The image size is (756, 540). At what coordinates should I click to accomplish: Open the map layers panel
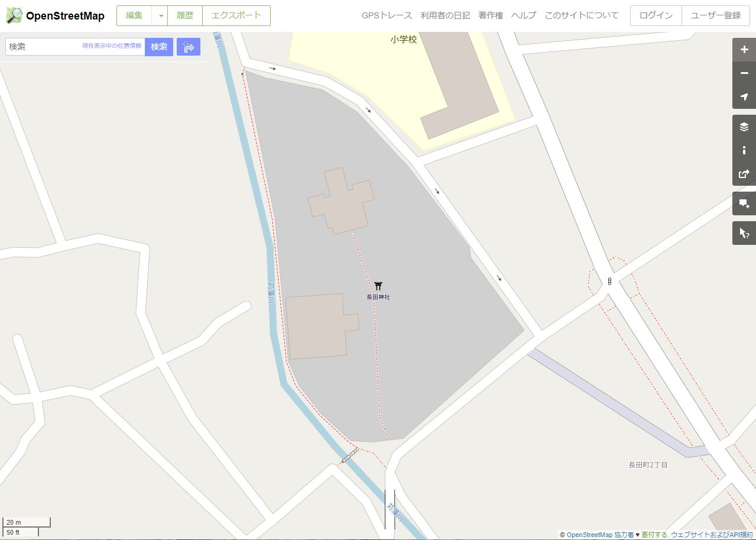coord(744,127)
